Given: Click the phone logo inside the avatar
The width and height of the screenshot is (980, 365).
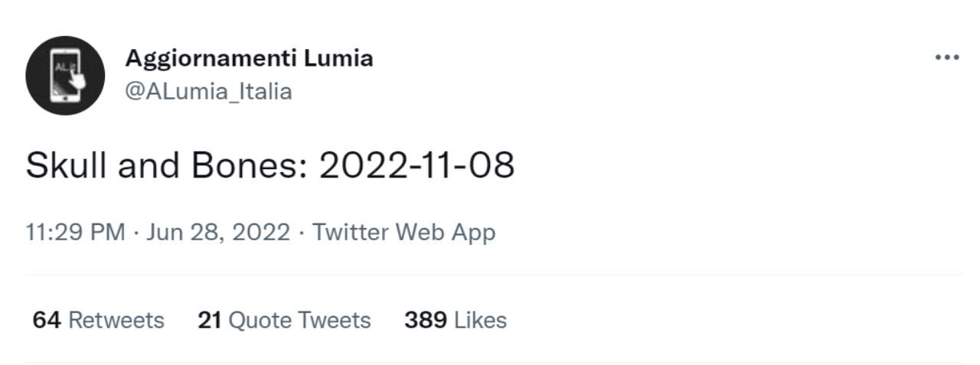Looking at the screenshot, I should click(x=67, y=76).
